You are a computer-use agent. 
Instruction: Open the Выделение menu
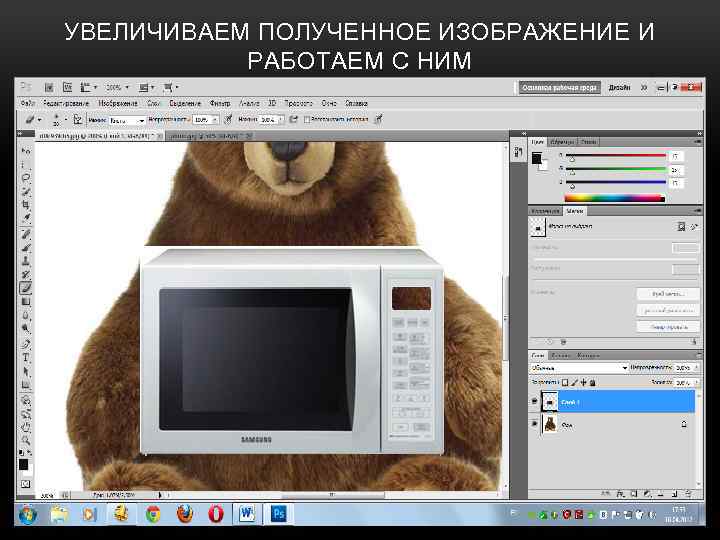pyautogui.click(x=185, y=103)
